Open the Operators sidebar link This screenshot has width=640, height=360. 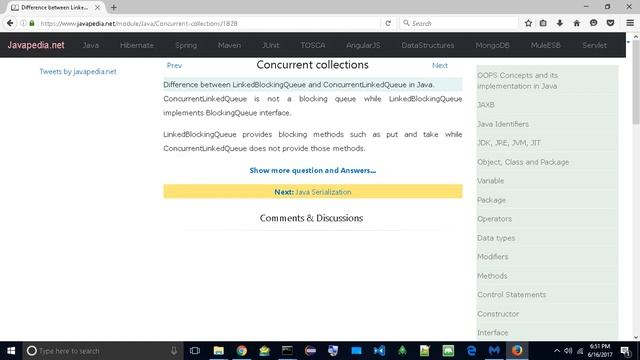point(494,219)
